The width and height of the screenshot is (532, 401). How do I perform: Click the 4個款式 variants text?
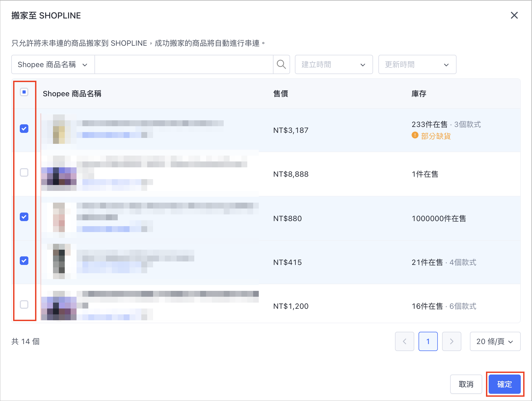(x=463, y=262)
